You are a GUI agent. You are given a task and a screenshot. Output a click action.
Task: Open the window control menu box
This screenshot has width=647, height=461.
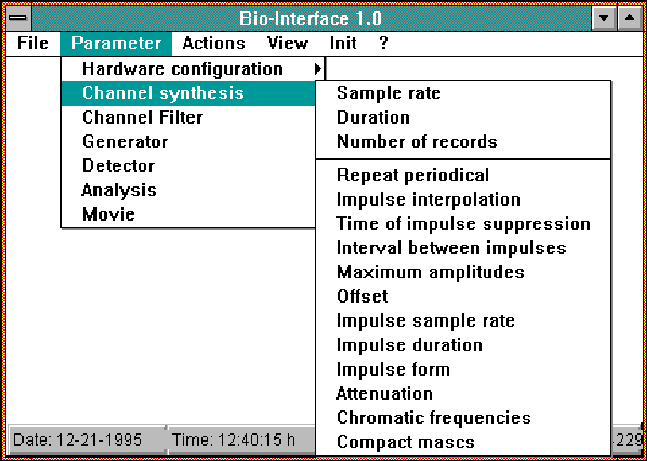click(18, 18)
